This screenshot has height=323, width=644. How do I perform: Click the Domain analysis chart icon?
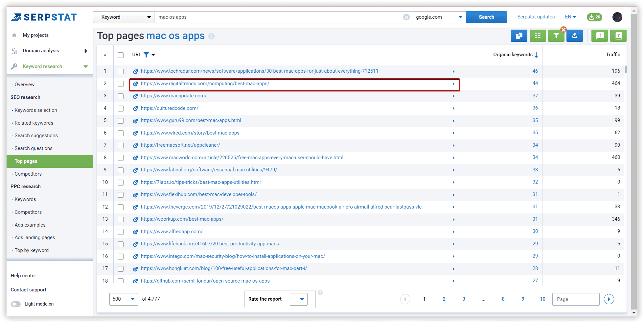(14, 51)
